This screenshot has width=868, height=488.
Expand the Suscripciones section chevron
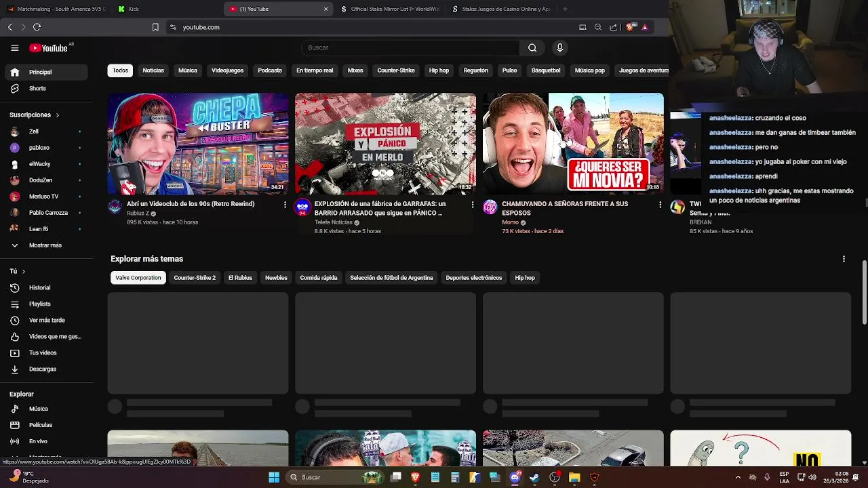57,115
